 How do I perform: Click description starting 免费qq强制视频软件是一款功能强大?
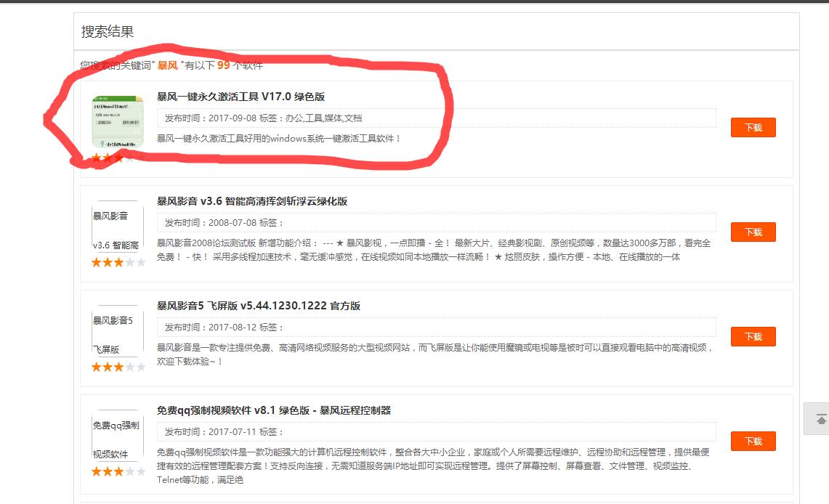[433, 466]
